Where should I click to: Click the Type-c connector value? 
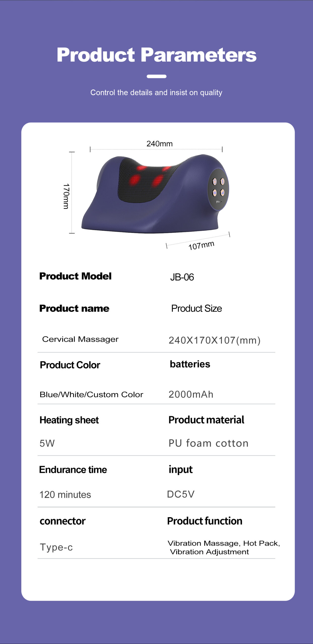[56, 547]
